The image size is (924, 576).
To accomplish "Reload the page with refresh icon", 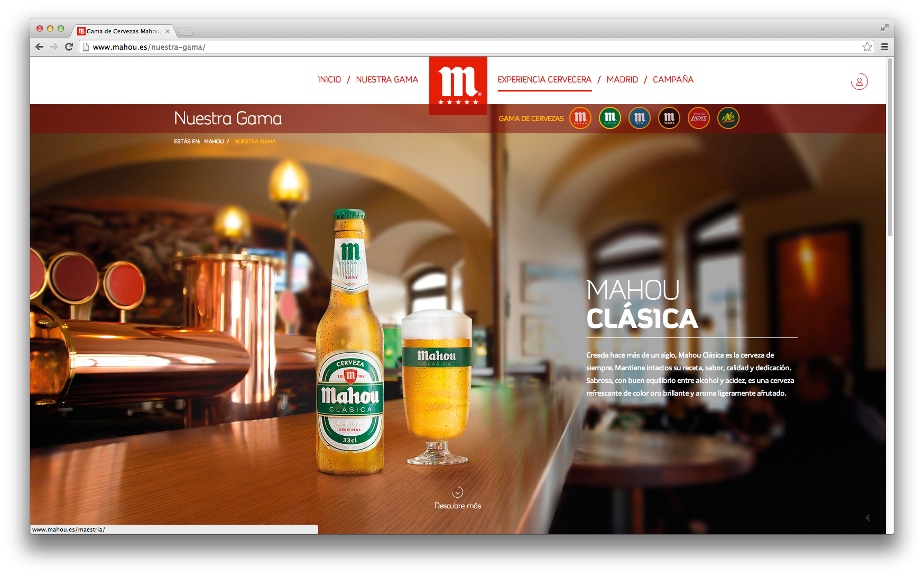I will point(69,47).
